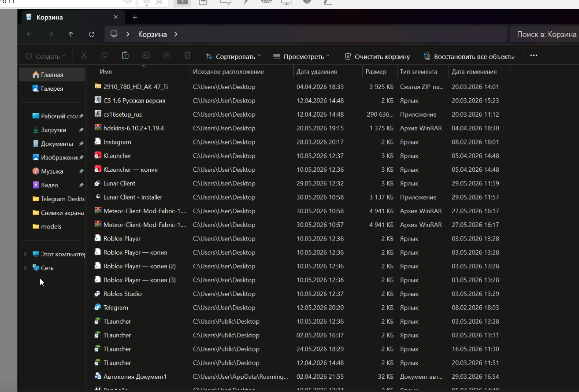
Task: Navigate up one folder level
Action: click(x=71, y=34)
